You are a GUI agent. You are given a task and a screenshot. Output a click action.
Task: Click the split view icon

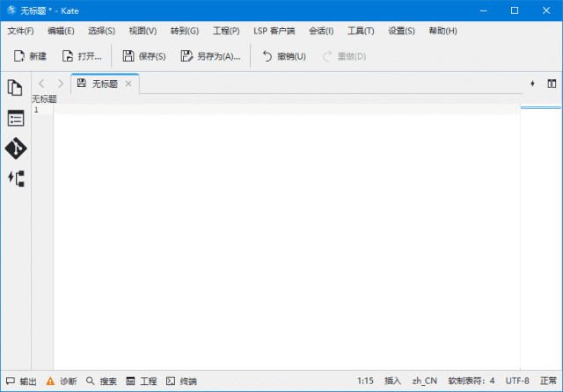point(552,83)
